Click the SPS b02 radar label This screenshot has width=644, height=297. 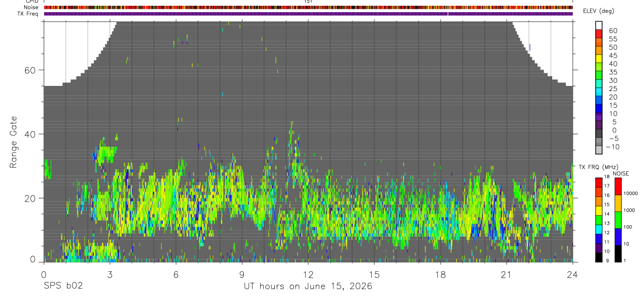63,286
